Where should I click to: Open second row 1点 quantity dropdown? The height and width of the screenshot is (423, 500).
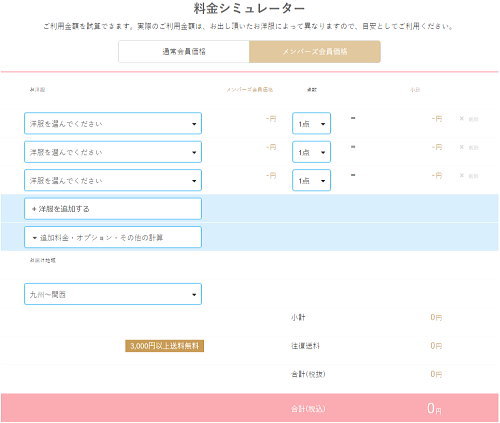click(x=311, y=152)
